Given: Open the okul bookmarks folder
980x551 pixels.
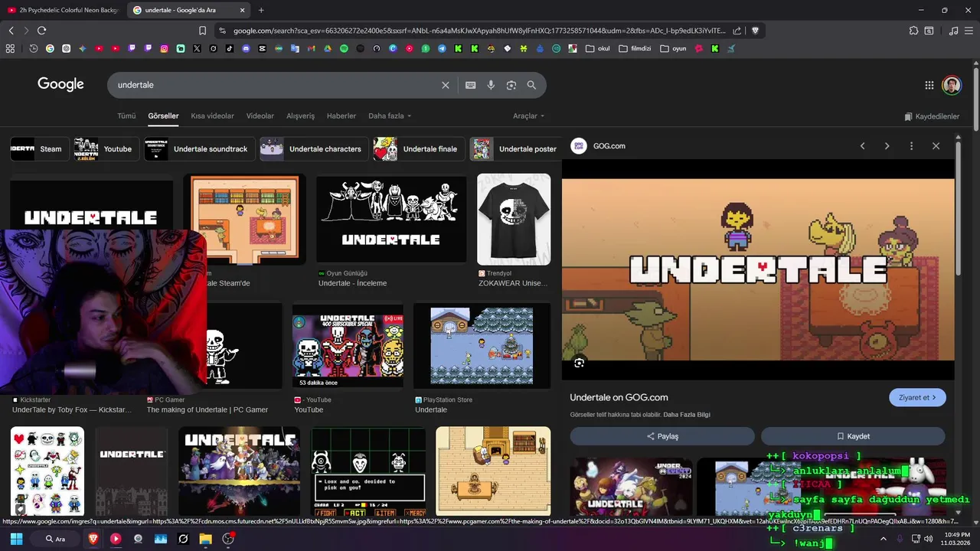Looking at the screenshot, I should click(x=597, y=48).
